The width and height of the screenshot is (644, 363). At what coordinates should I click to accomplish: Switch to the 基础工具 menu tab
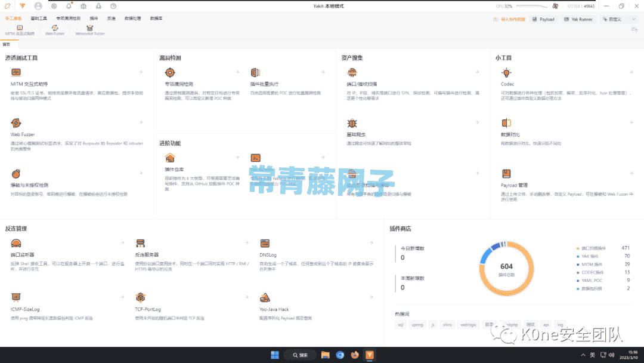click(x=39, y=19)
